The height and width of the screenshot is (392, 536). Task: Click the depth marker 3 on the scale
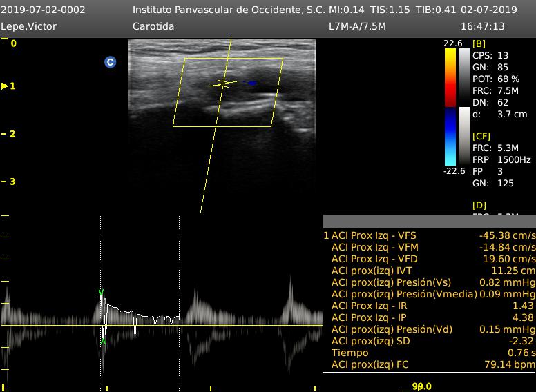pos(12,182)
